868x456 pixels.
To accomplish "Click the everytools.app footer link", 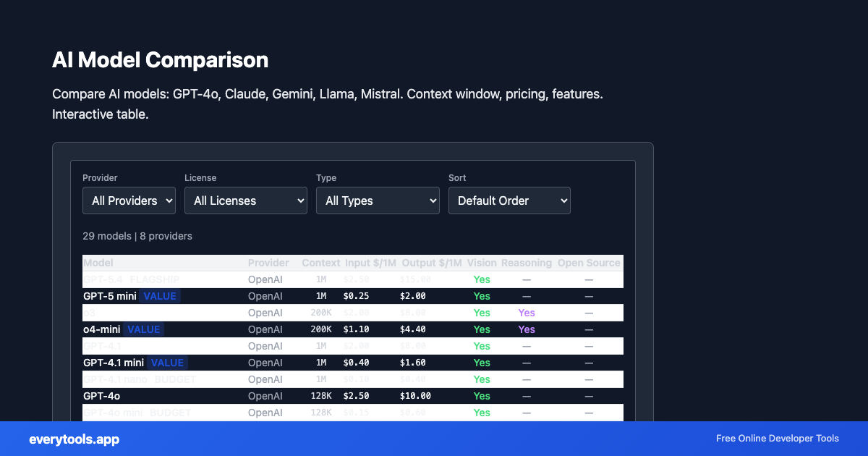I will pos(73,439).
